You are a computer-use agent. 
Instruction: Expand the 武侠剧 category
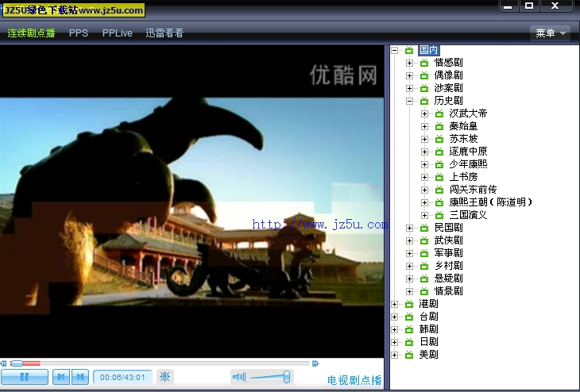pyautogui.click(x=409, y=241)
